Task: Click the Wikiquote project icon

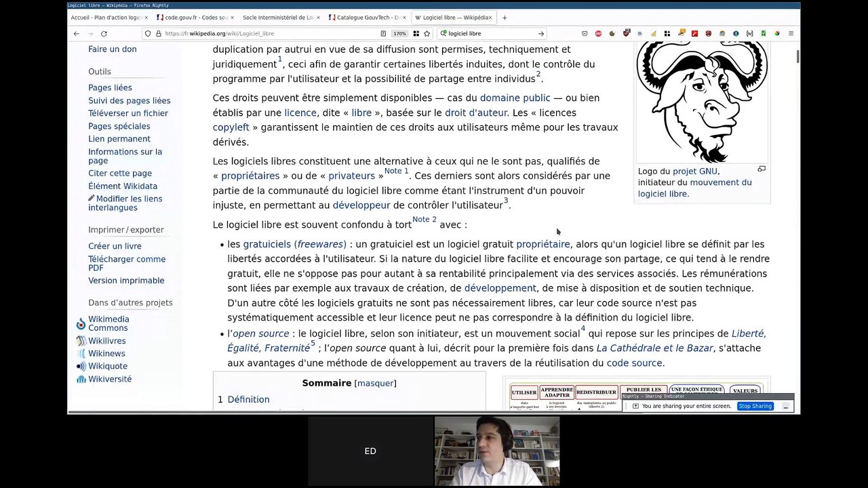Action: coord(81,366)
